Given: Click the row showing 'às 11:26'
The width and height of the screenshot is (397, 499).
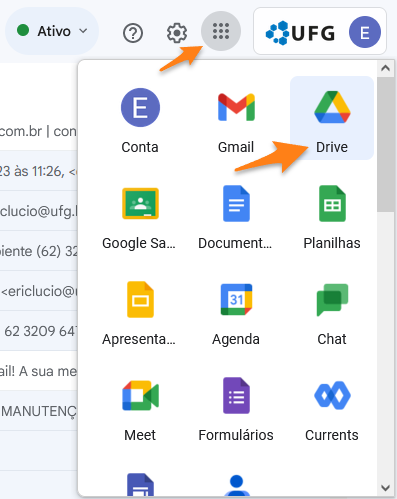Looking at the screenshot, I should pos(39,171).
